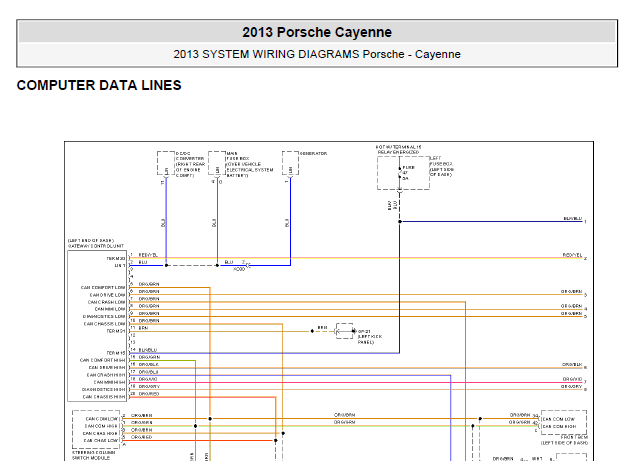
Task: Click CAN COM LOW in steering column module
Action: click(102, 419)
